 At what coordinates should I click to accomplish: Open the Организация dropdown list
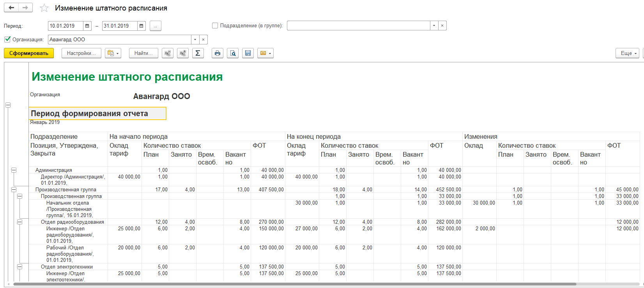click(x=195, y=40)
